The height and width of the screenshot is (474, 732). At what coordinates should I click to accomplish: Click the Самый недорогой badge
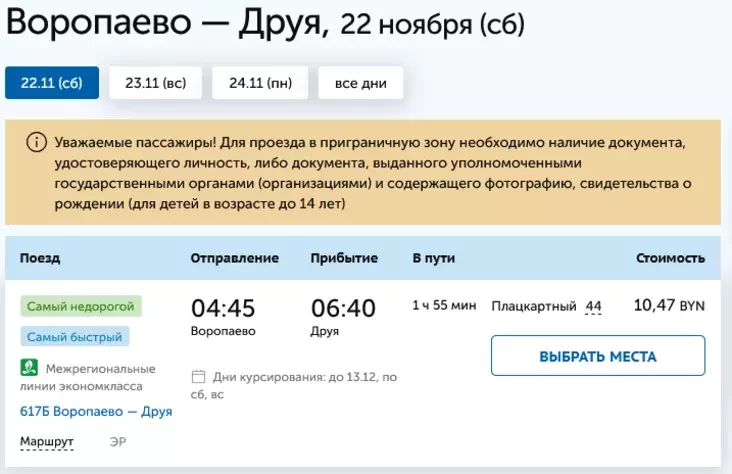(81, 306)
